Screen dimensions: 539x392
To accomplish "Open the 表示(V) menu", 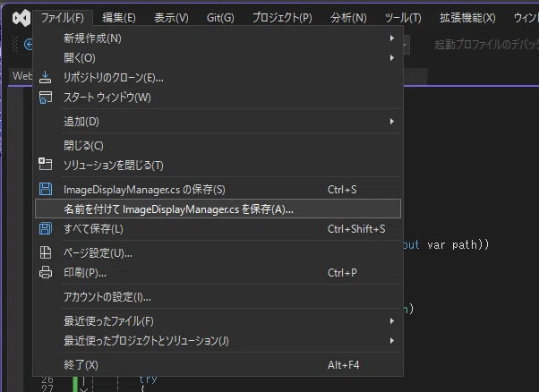I will pos(171,18).
